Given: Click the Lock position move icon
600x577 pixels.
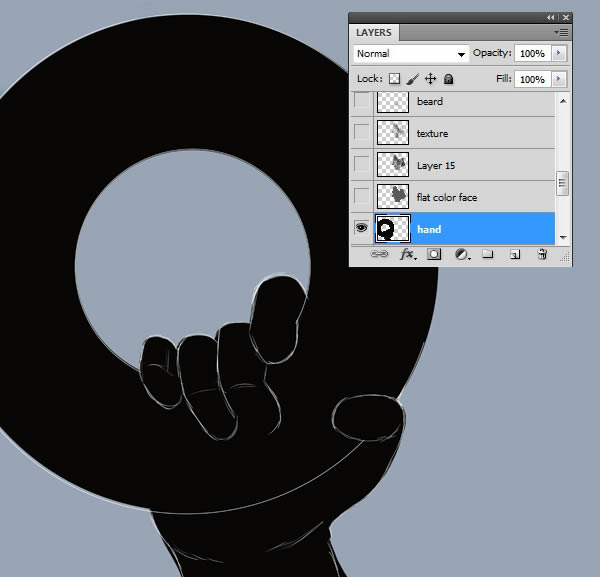Looking at the screenshot, I should pyautogui.click(x=430, y=78).
